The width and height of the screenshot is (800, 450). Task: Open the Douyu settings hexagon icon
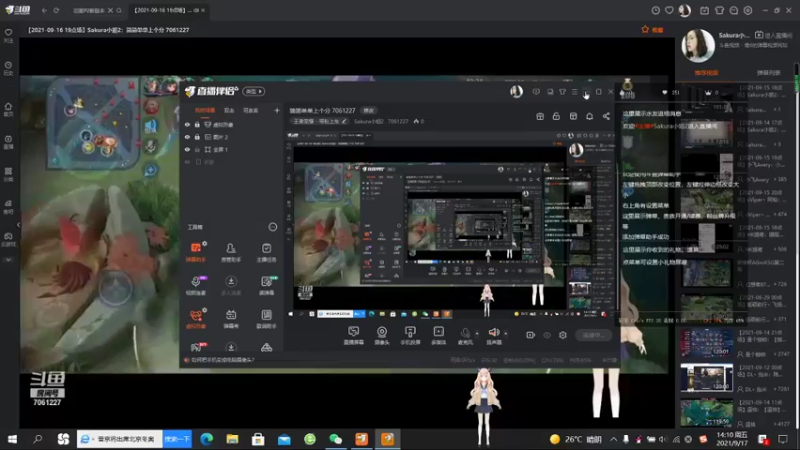[748, 10]
